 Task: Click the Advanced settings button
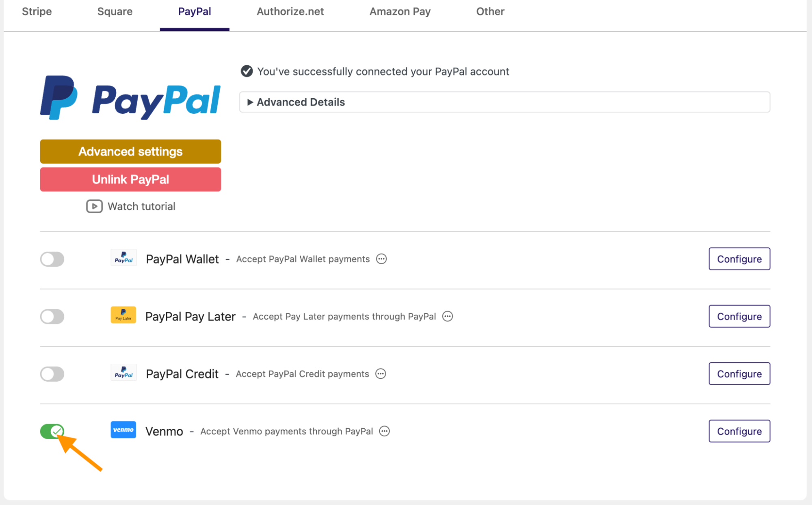click(x=130, y=151)
